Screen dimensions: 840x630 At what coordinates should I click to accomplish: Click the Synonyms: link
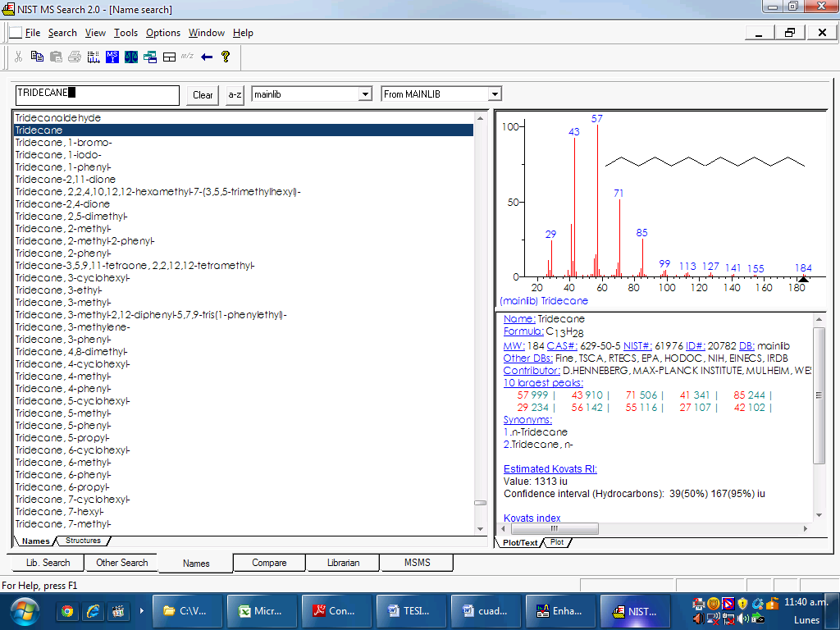click(x=527, y=420)
